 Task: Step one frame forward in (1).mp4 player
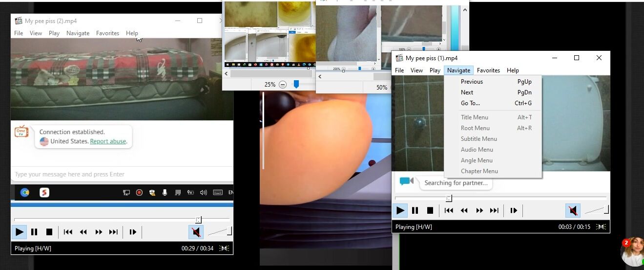(514, 210)
